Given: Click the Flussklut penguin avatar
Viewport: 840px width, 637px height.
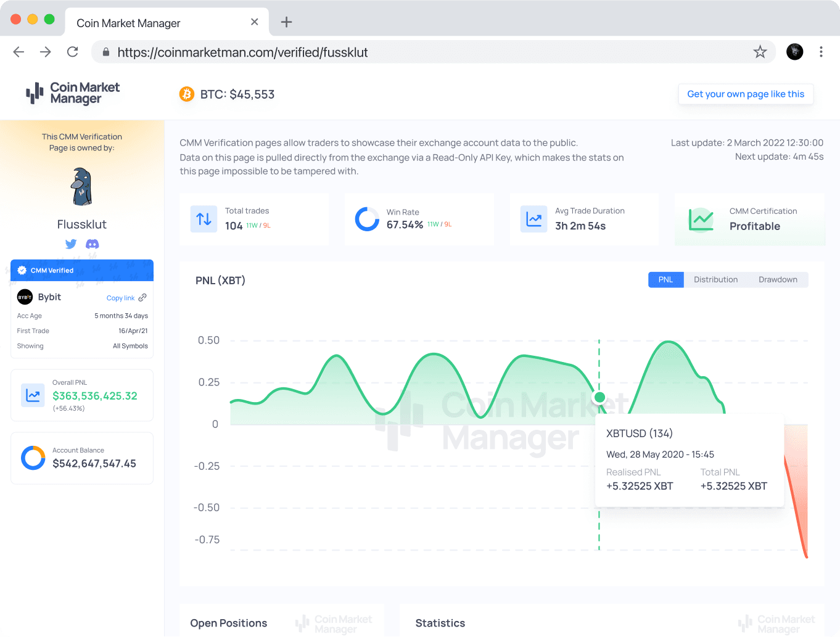Looking at the screenshot, I should coord(82,186).
